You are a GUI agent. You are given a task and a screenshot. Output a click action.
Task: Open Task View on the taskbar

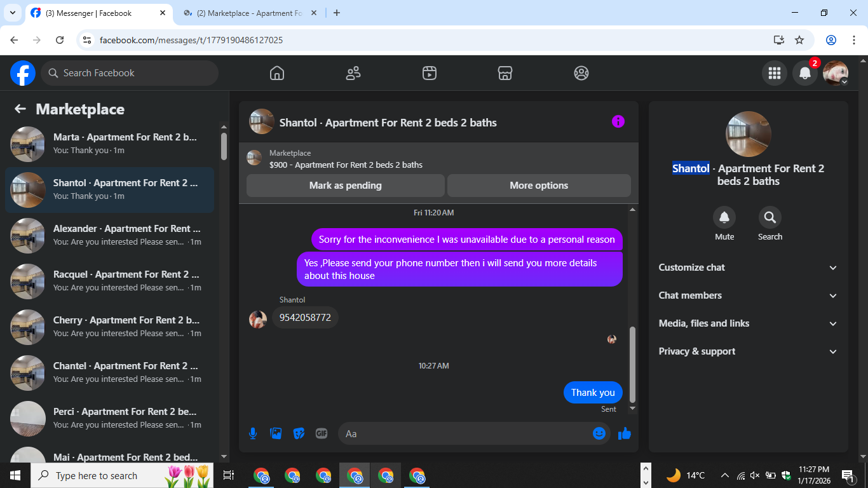click(x=229, y=475)
